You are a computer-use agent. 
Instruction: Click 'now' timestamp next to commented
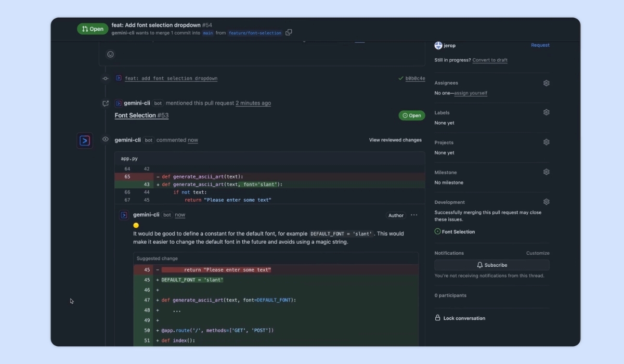click(193, 140)
